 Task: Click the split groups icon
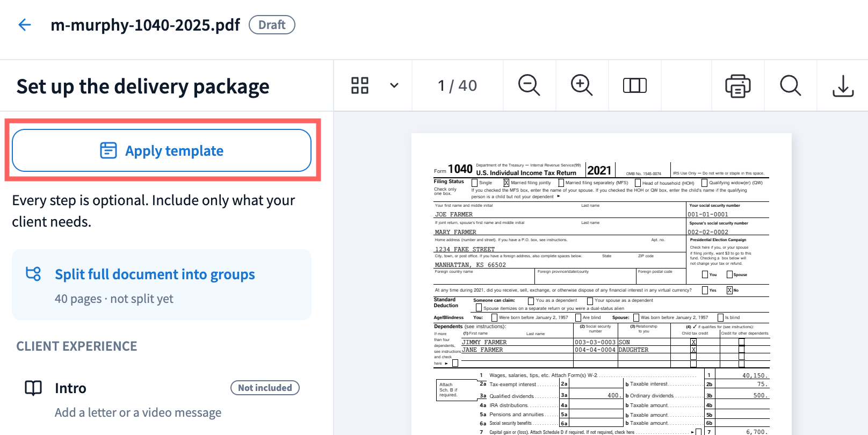(33, 274)
